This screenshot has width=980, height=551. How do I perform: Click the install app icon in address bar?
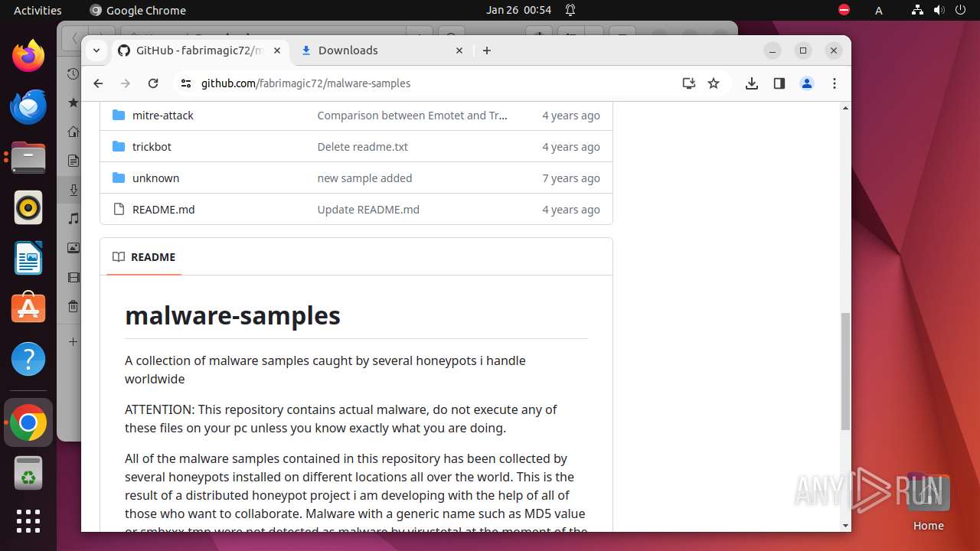click(x=688, y=83)
